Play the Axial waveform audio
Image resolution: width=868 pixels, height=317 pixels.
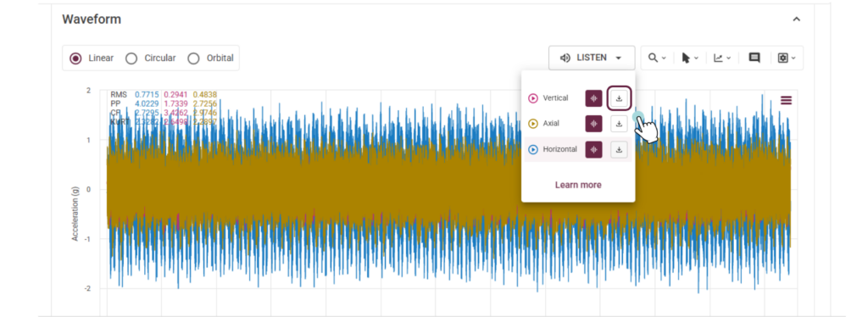point(533,124)
